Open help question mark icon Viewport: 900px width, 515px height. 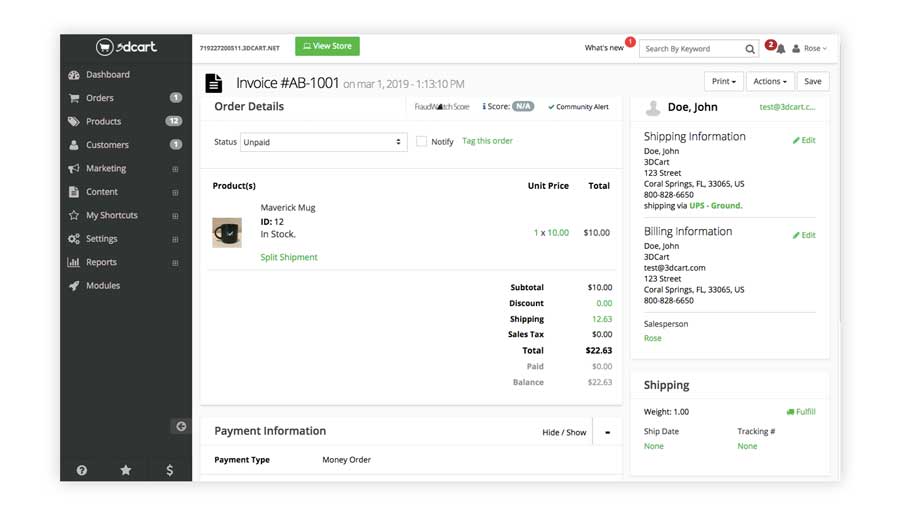point(82,470)
